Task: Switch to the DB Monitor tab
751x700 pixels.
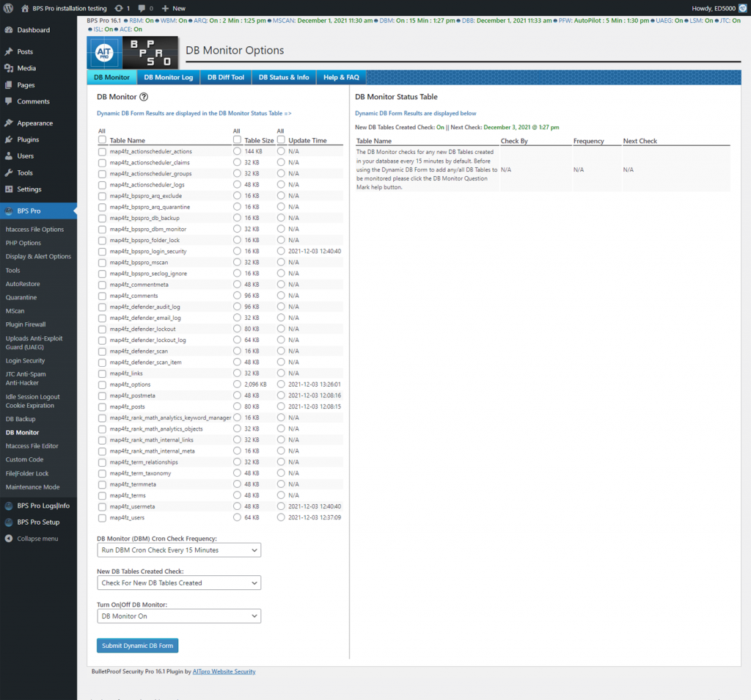Action: pos(111,77)
